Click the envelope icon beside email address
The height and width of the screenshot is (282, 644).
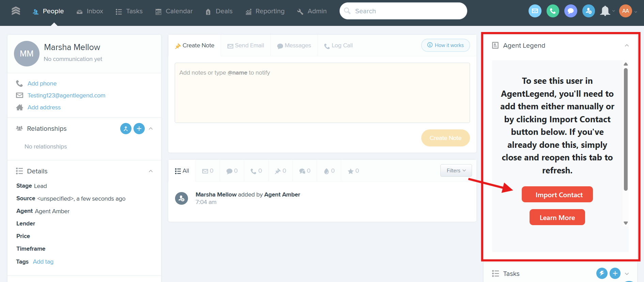[20, 95]
